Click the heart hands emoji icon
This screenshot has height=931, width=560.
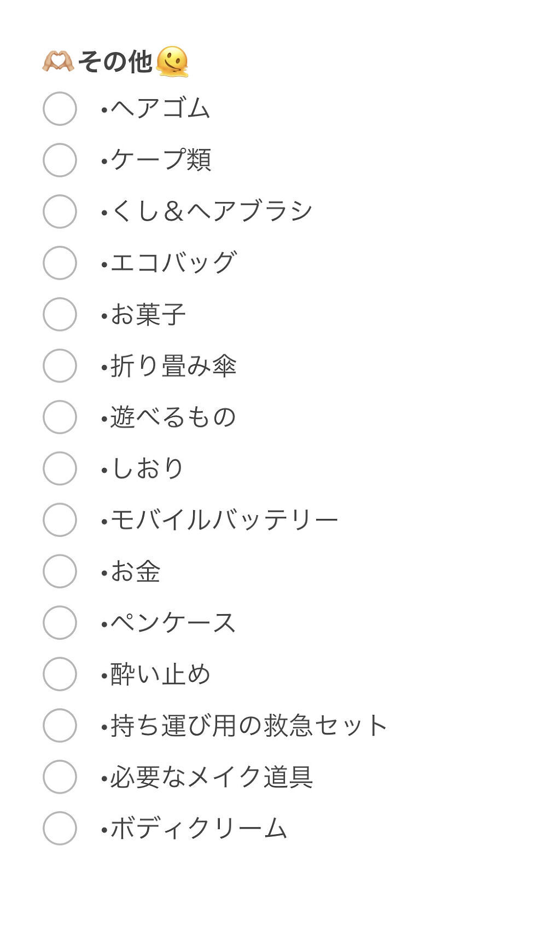click(x=58, y=61)
